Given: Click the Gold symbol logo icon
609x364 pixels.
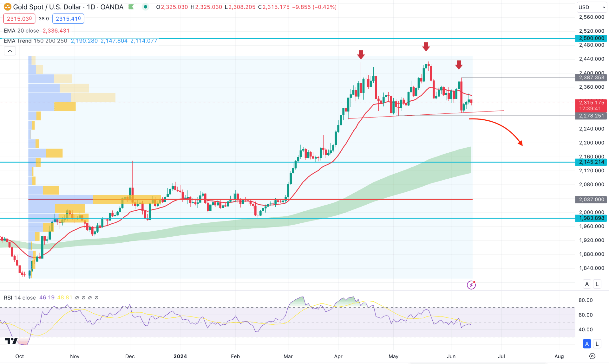Looking at the screenshot, I should coord(7,7).
